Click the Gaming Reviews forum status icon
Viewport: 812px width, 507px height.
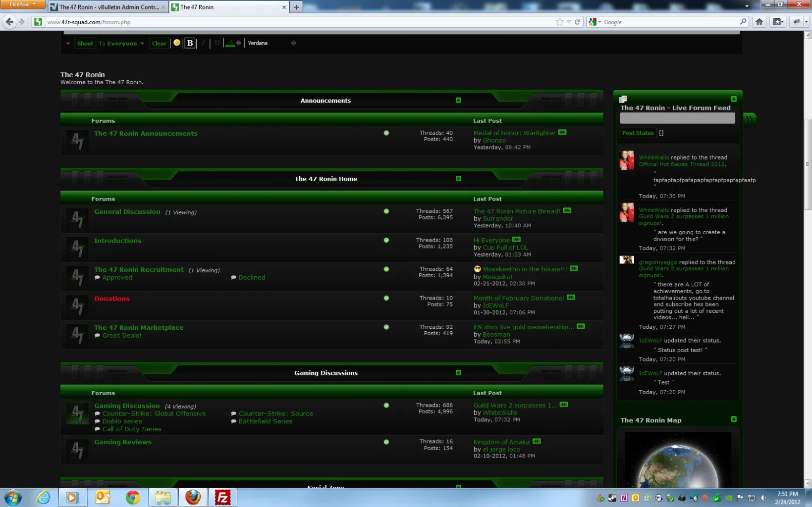pyautogui.click(x=77, y=449)
